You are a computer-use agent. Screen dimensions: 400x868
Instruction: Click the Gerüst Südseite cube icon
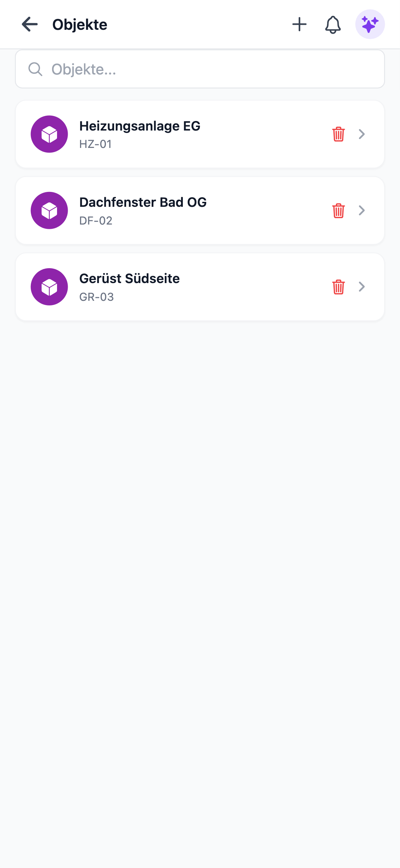49,287
